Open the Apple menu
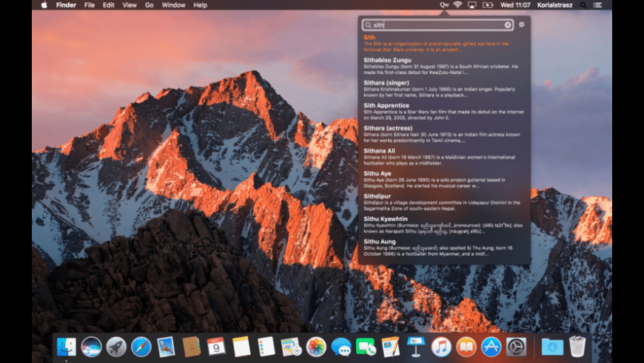The width and height of the screenshot is (644, 363). point(44,5)
